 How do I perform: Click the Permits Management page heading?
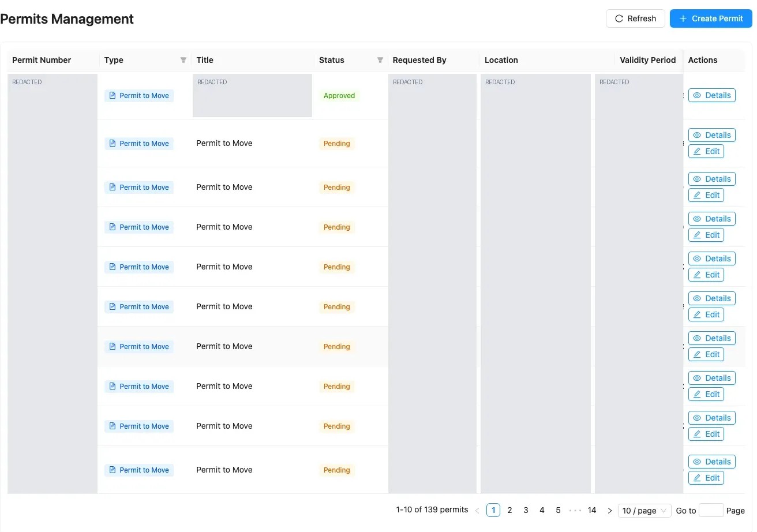coord(67,19)
